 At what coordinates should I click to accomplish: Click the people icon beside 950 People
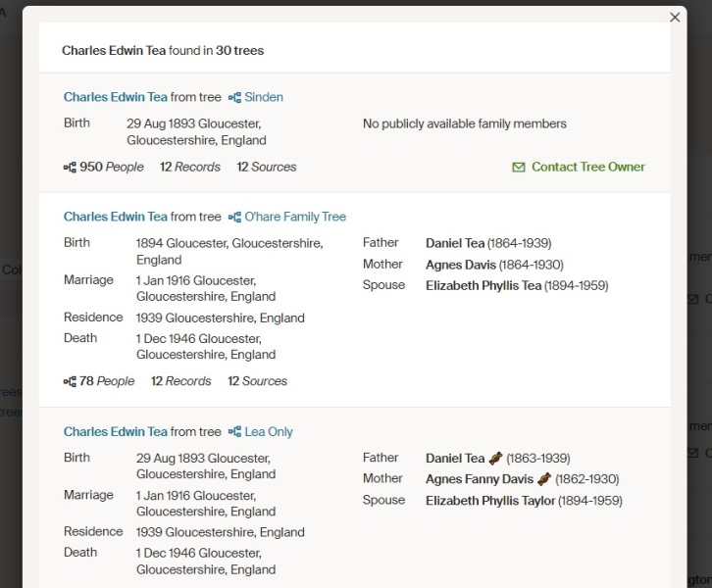[70, 168]
